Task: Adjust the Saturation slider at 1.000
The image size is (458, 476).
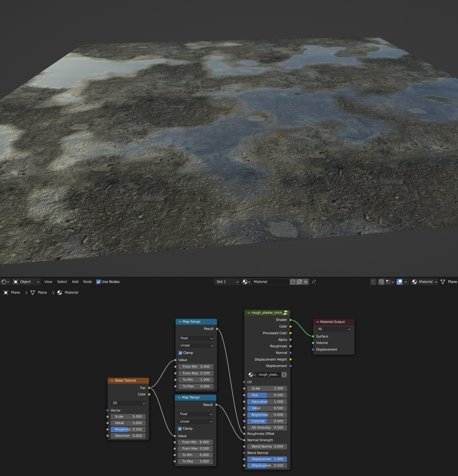Action: 267,402
